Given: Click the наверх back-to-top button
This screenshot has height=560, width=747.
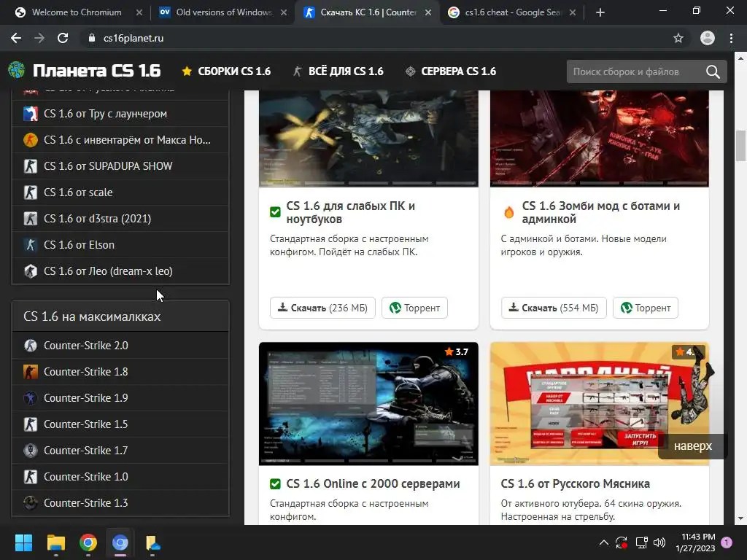Looking at the screenshot, I should click(x=693, y=446).
